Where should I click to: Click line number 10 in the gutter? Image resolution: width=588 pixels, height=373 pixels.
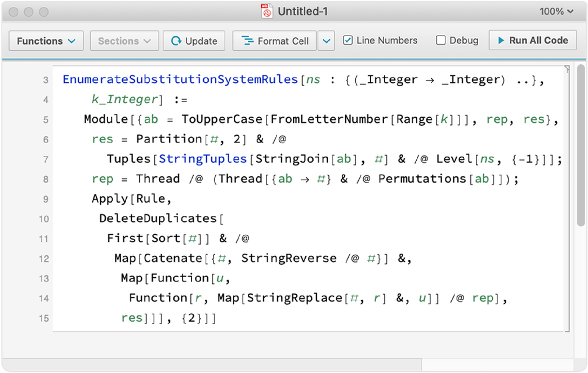point(44,219)
